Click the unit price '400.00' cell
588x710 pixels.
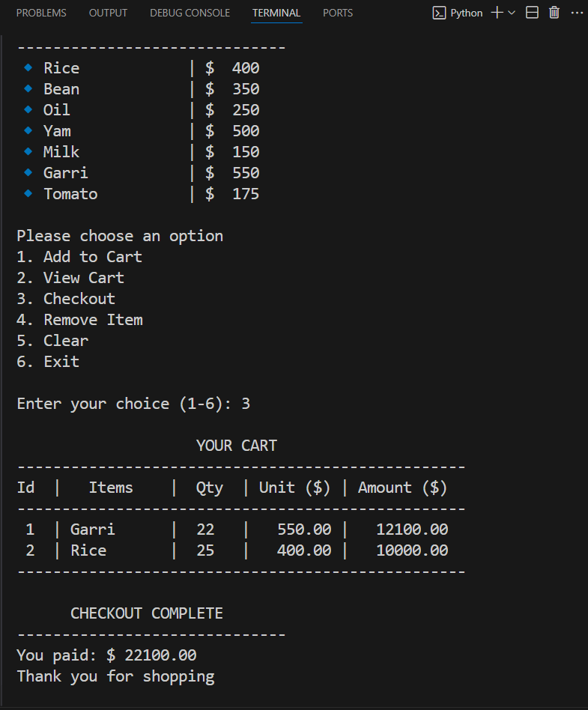304,550
